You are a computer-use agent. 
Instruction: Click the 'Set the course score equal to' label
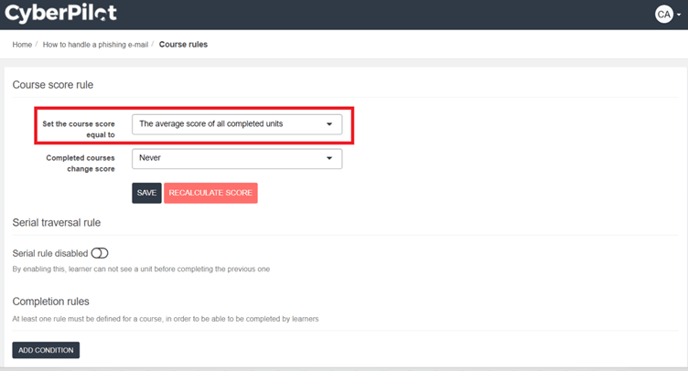pyautogui.click(x=79, y=129)
